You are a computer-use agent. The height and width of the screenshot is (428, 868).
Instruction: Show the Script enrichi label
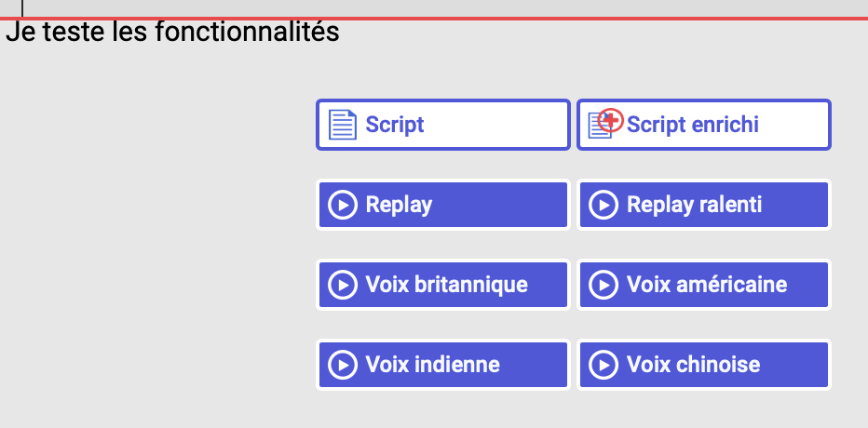(693, 125)
